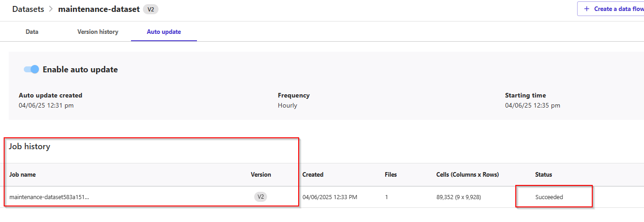644x222 pixels.
Task: Switch to the Data tab
Action: pos(32,32)
